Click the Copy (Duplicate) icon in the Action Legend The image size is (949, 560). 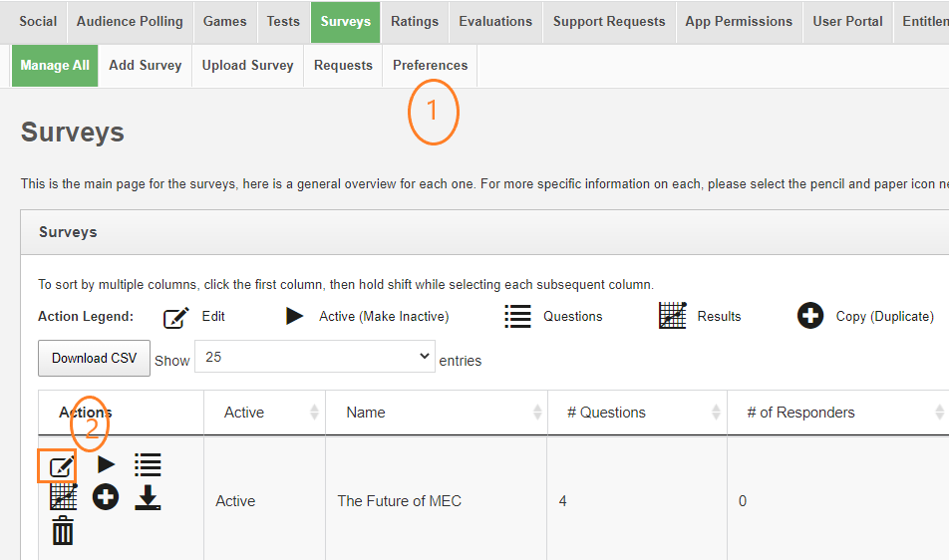point(810,316)
